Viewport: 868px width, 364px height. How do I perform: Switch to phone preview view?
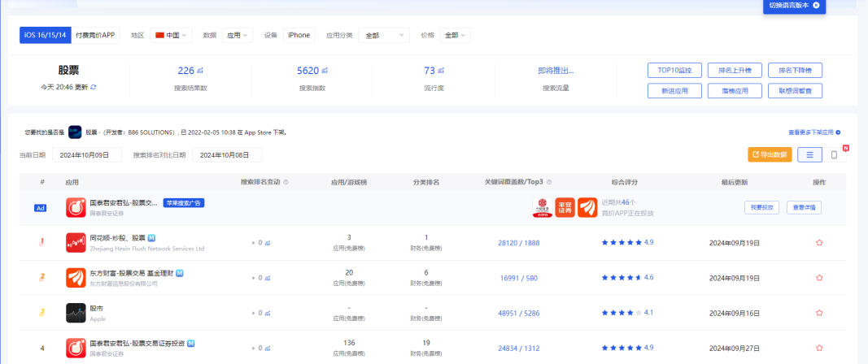[834, 154]
